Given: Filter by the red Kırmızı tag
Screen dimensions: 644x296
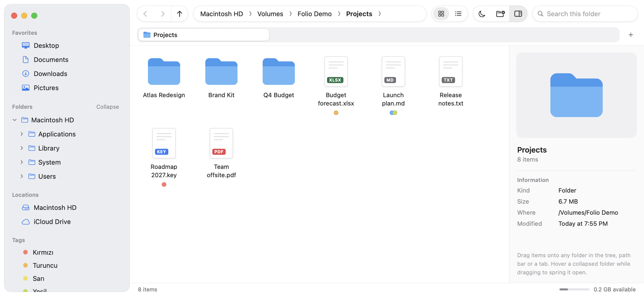Looking at the screenshot, I should pyautogui.click(x=67, y=252).
